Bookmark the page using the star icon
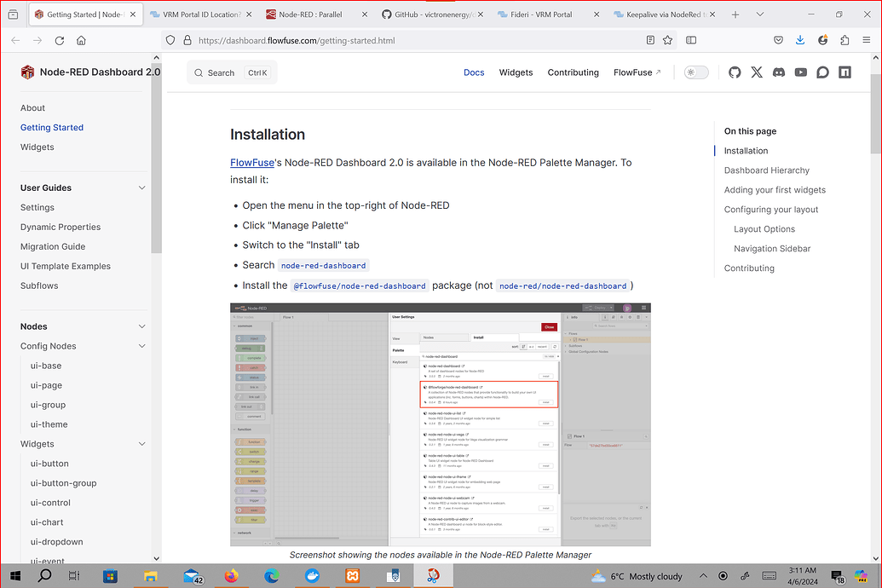This screenshot has width=882, height=588. point(667,40)
